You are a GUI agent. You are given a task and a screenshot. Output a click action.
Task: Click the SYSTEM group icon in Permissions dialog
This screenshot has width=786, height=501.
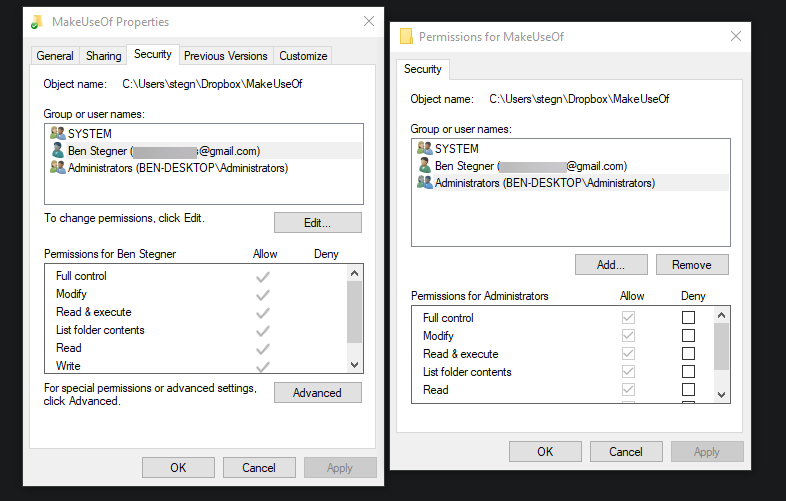click(x=425, y=148)
